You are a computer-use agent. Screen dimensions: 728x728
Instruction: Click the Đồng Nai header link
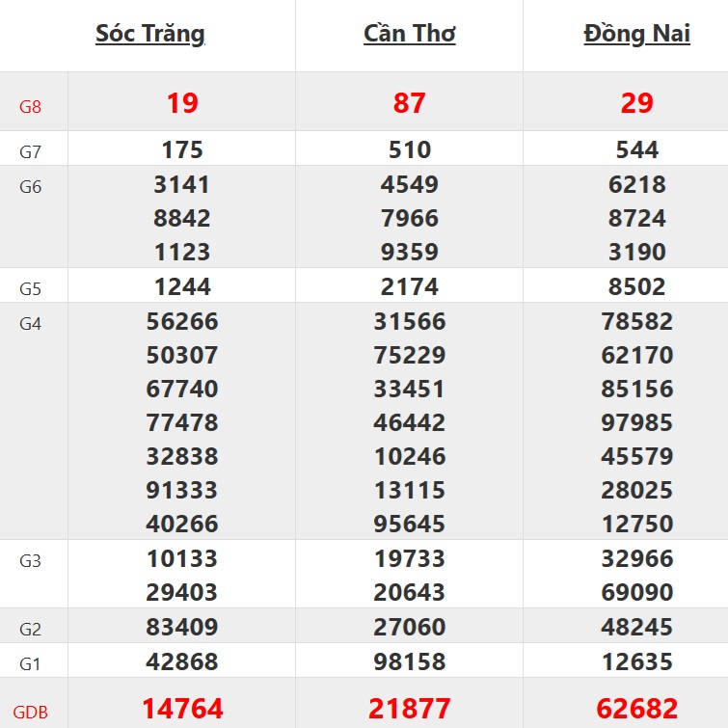pos(636,34)
